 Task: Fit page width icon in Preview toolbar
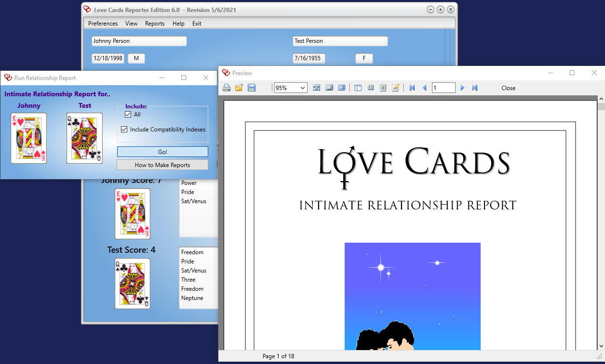[x=317, y=88]
